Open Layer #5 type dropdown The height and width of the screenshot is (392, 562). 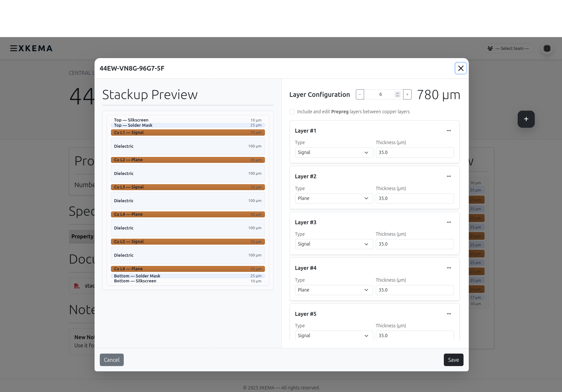pyautogui.click(x=334, y=336)
